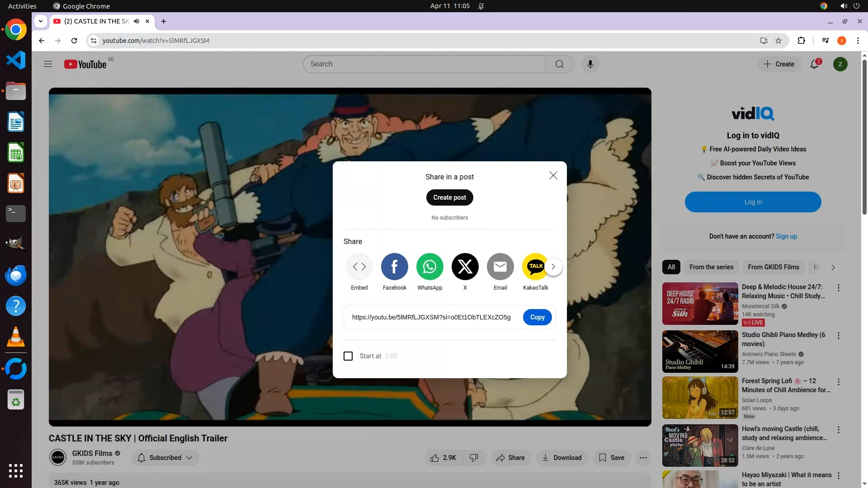
Task: Show more filter chips with the arrow
Action: point(833,267)
